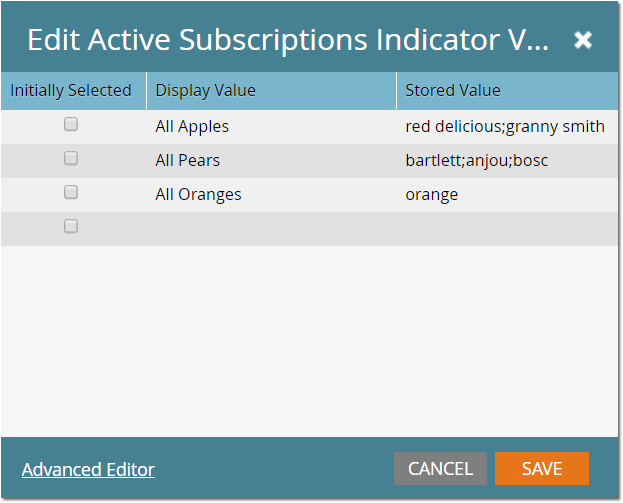Edit the orange stored value cell
This screenshot has width=623, height=503.
(432, 194)
